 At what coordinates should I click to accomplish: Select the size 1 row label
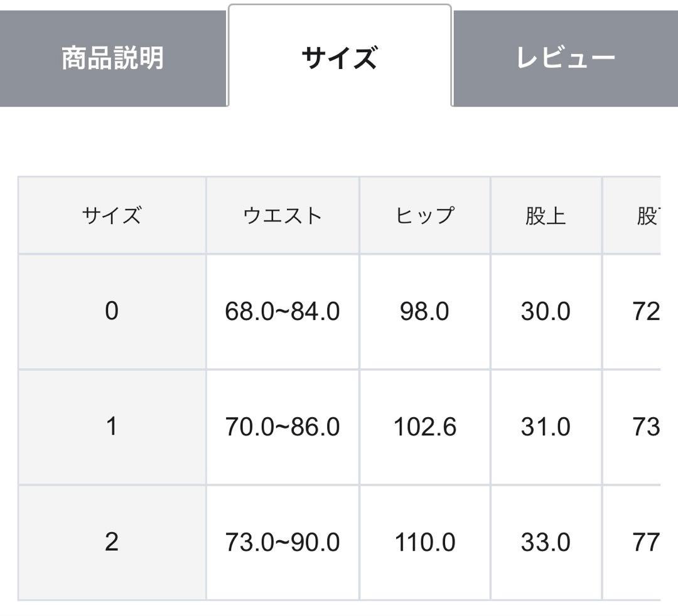tap(112, 427)
